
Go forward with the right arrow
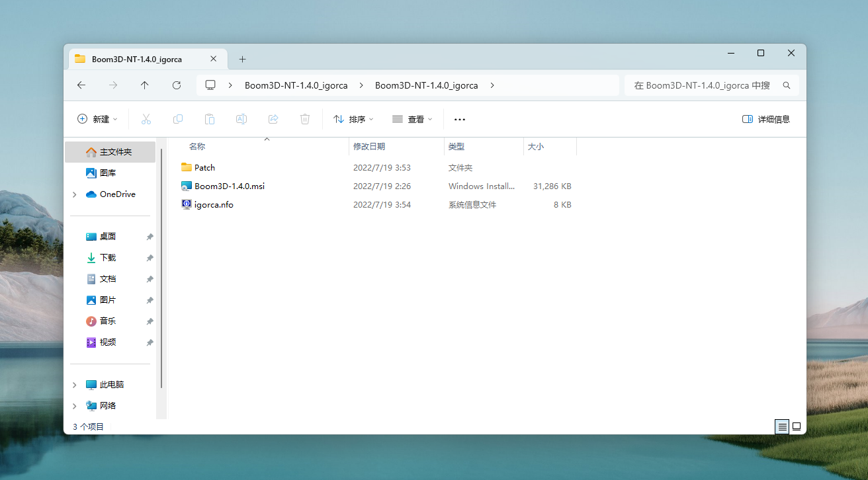pyautogui.click(x=113, y=85)
